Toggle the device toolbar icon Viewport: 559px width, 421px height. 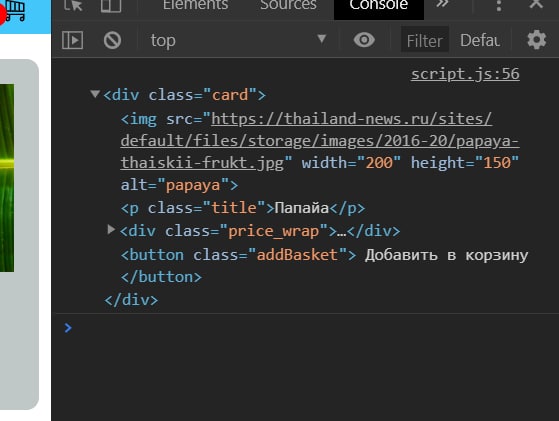(111, 5)
